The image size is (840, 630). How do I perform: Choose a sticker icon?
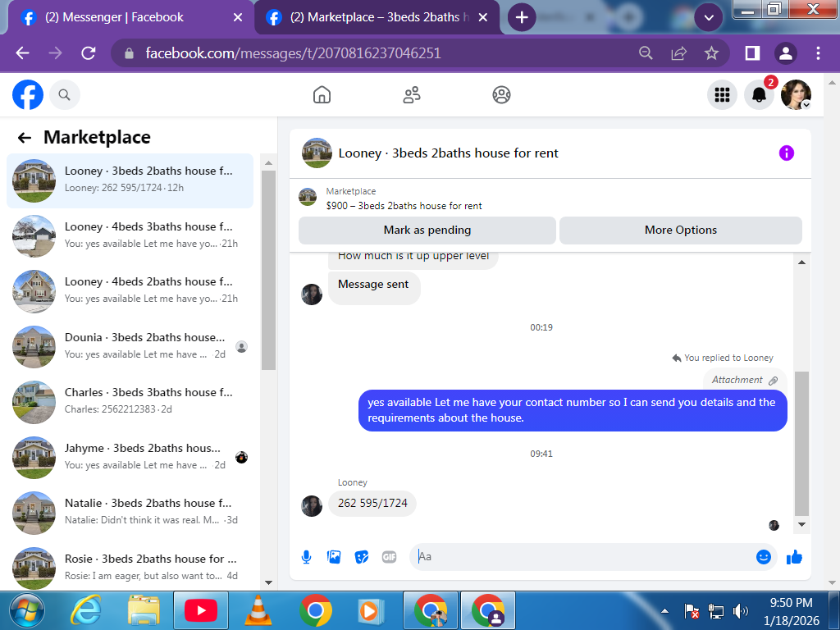tap(362, 557)
